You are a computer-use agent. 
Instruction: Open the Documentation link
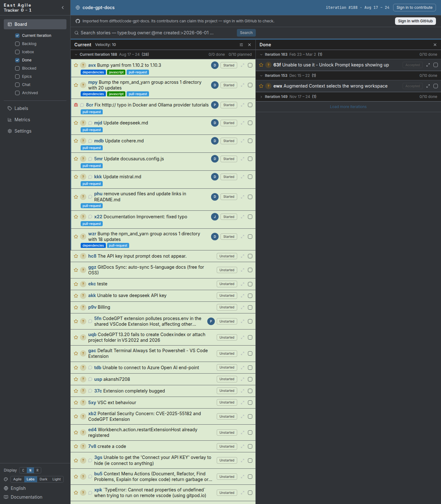click(x=26, y=497)
